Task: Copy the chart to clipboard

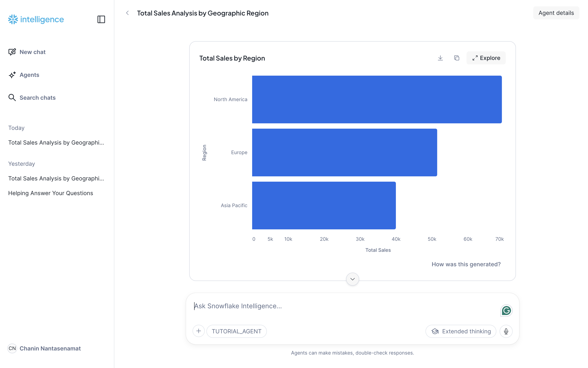Action: pyautogui.click(x=457, y=58)
